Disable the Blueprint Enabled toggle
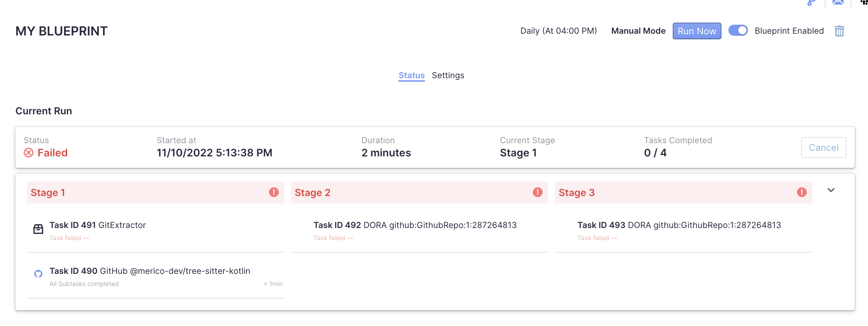 [739, 31]
